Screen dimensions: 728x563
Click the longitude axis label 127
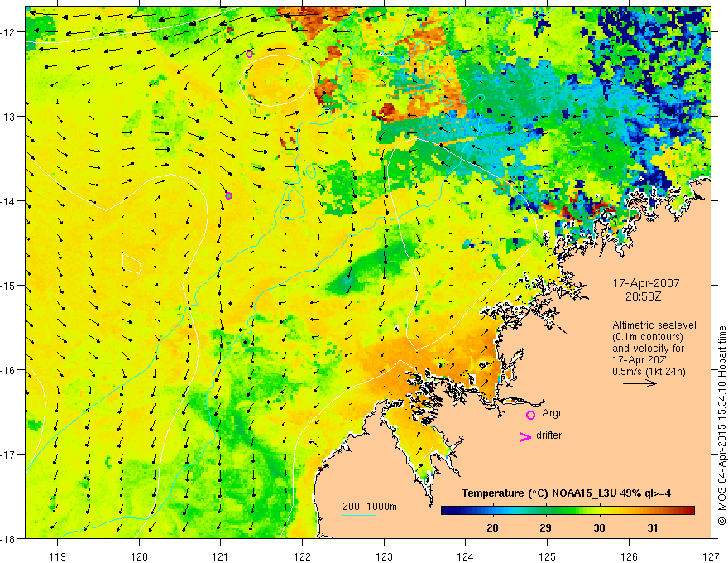[711, 556]
